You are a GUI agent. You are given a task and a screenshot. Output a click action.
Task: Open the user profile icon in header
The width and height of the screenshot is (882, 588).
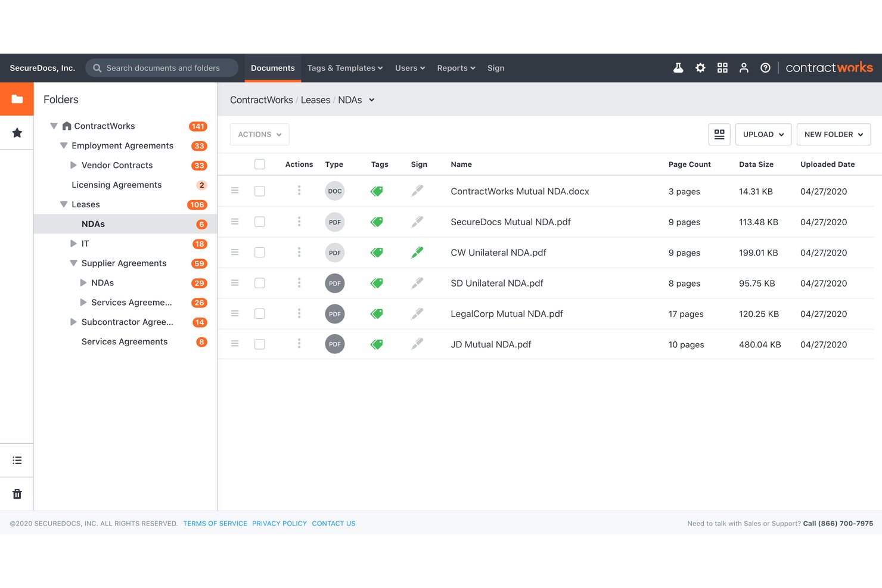(744, 68)
